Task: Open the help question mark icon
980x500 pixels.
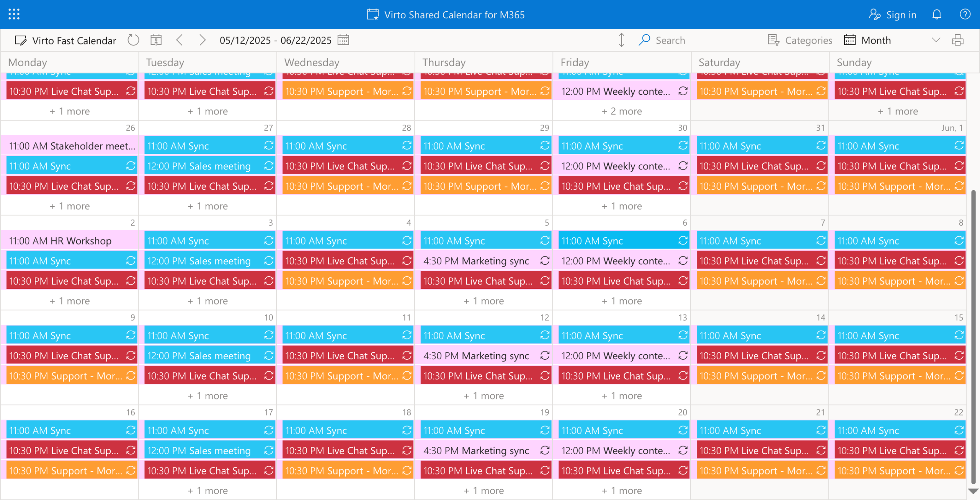Action: (965, 15)
